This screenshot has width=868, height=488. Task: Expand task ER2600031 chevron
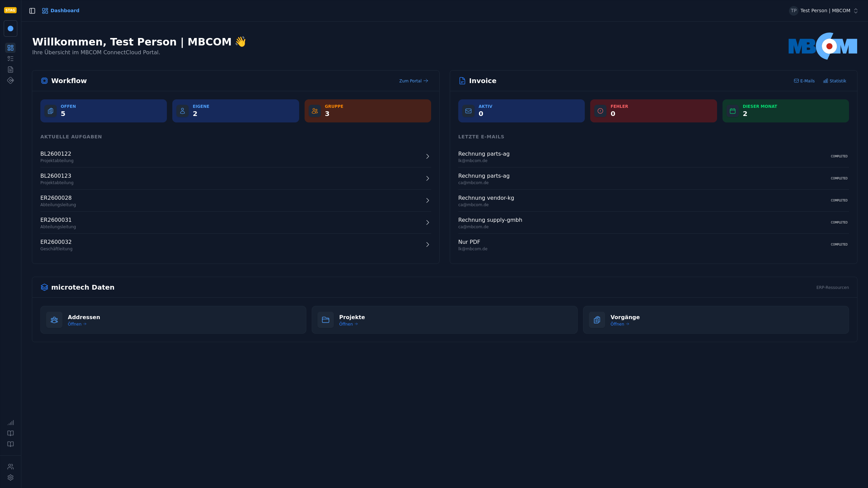[x=428, y=222]
